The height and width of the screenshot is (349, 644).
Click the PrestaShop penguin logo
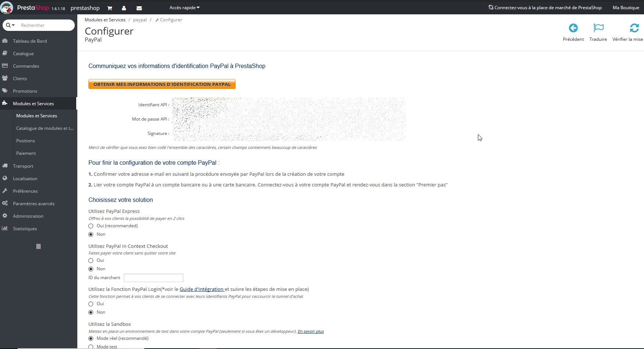click(x=7, y=8)
